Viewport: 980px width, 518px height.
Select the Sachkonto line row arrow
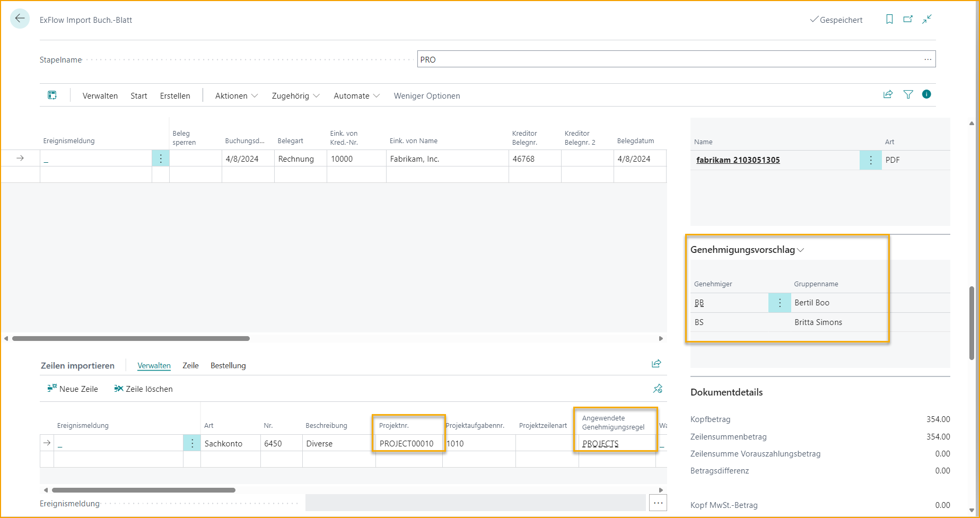(47, 443)
